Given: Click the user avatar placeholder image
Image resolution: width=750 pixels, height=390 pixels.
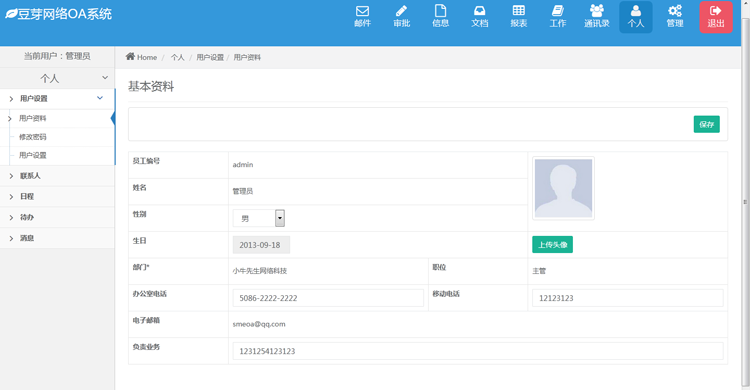Looking at the screenshot, I should coord(563,188).
